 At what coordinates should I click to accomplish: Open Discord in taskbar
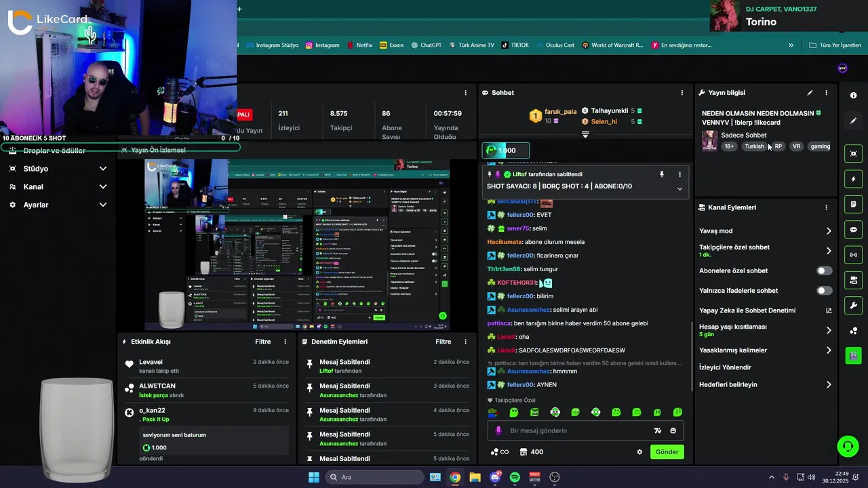pyautogui.click(x=495, y=477)
